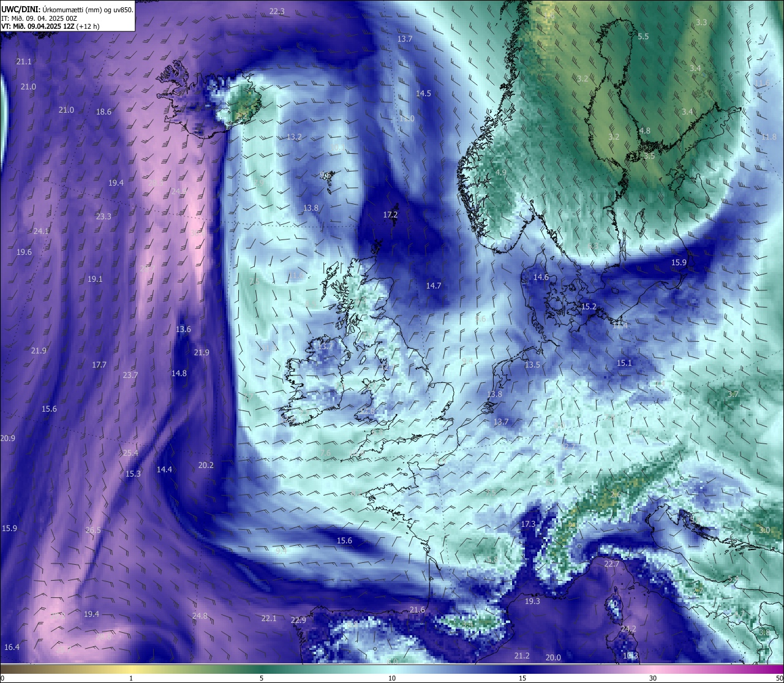Image resolution: width=784 pixels, height=683 pixels.
Task: Click the 30 tick on the color scale
Action: coord(653,678)
